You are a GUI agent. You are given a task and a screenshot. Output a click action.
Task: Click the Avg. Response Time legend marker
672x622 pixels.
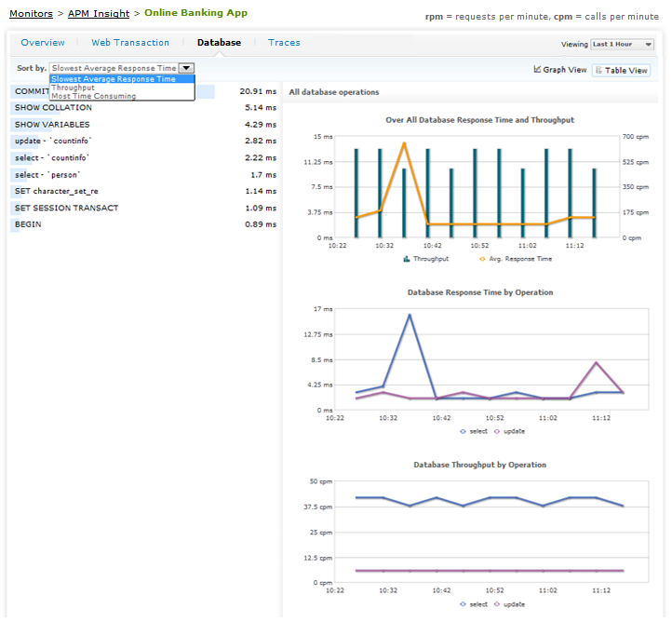tap(481, 259)
